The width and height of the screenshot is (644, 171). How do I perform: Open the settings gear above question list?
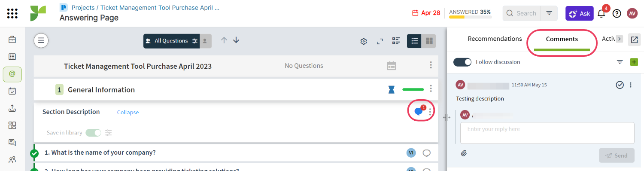click(x=364, y=41)
